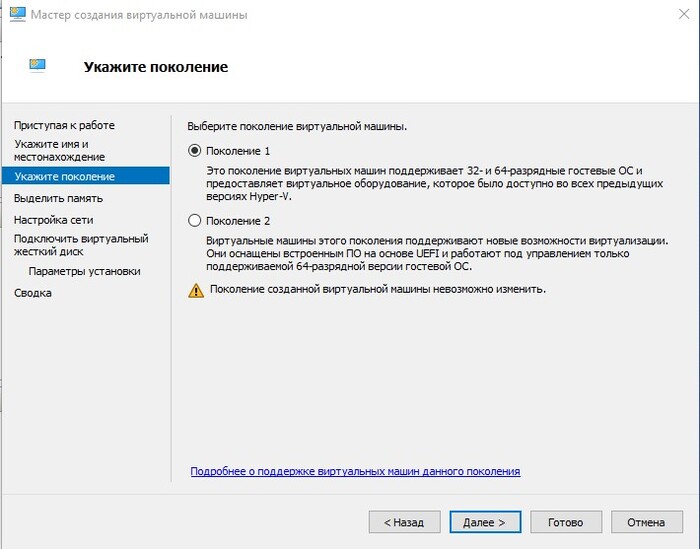Screen dimensions: 700x549
Task: Click the virtual machine icon beside the heading
Action: 37,67
